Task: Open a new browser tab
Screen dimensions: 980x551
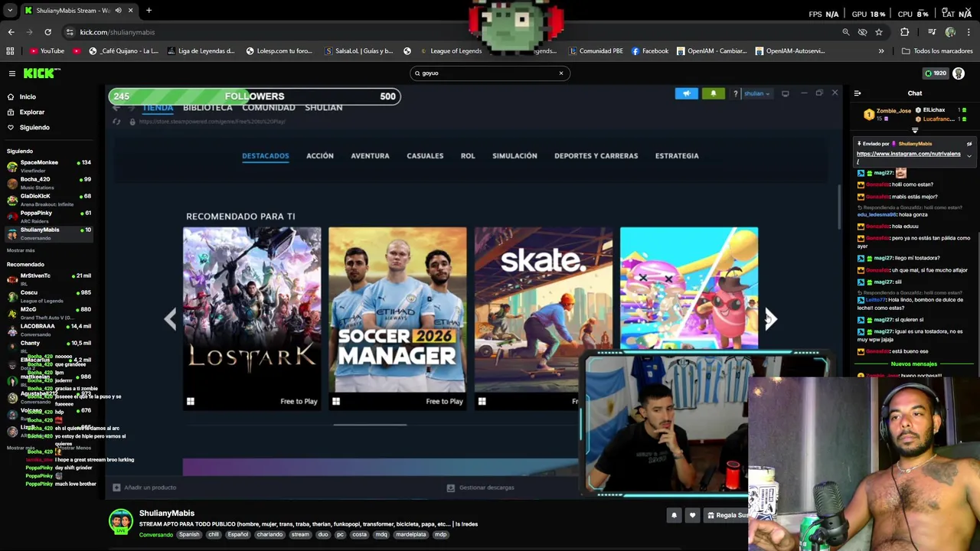Action: pyautogui.click(x=149, y=11)
